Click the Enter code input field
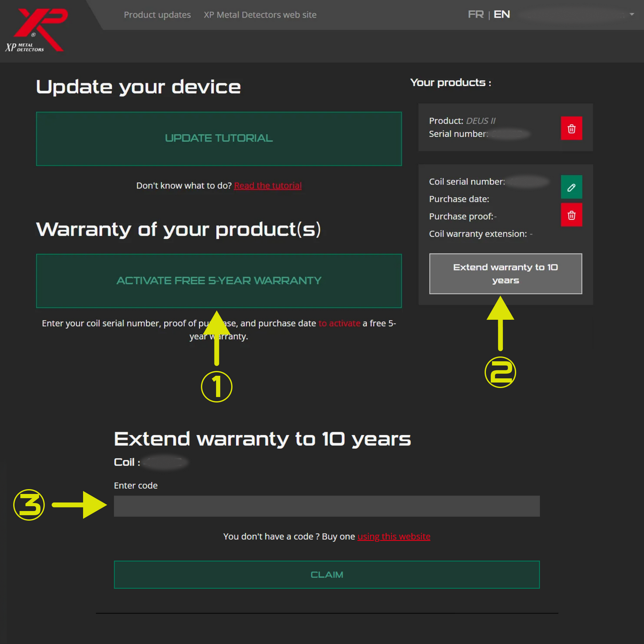The image size is (644, 644). coord(327,506)
